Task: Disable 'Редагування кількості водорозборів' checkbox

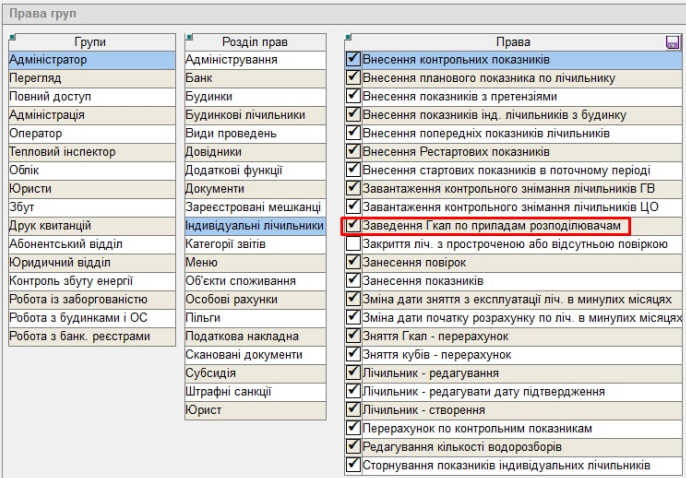Action: click(353, 446)
